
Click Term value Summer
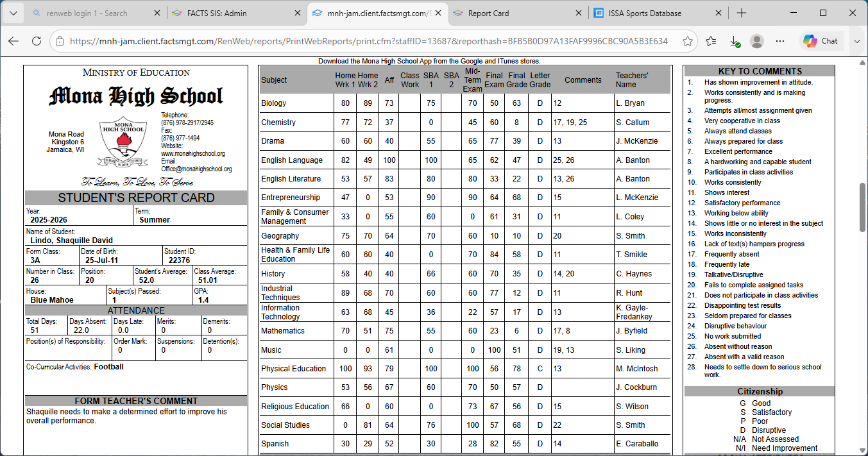tap(155, 220)
